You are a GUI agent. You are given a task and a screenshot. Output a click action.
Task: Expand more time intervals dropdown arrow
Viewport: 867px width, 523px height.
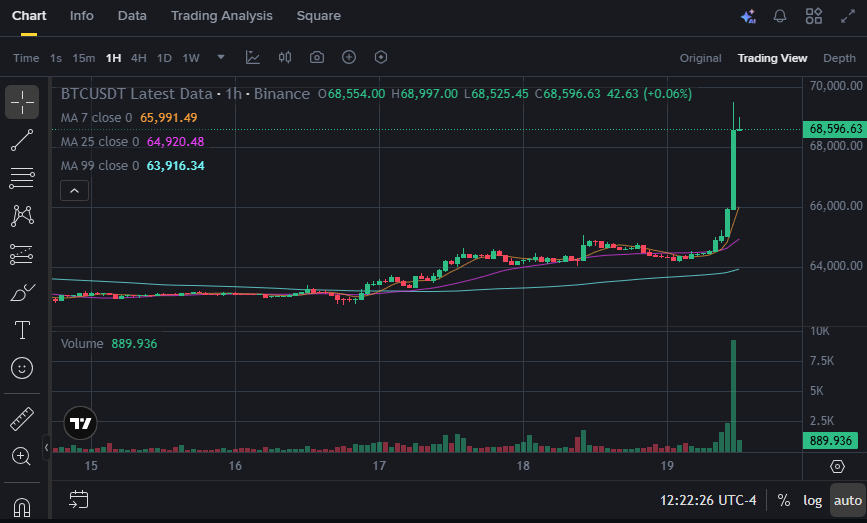point(221,57)
